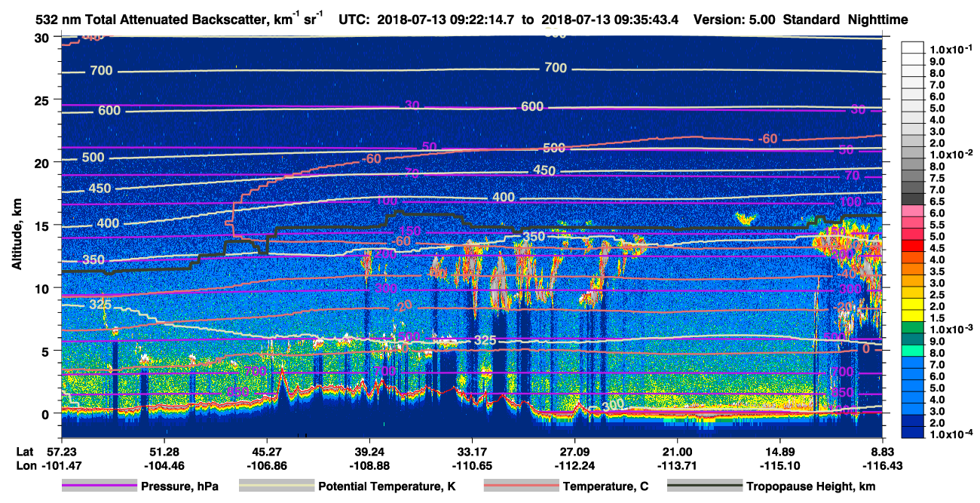The height and width of the screenshot is (503, 980).
Task: Click the 'Lon' row label
Action: 25,466
